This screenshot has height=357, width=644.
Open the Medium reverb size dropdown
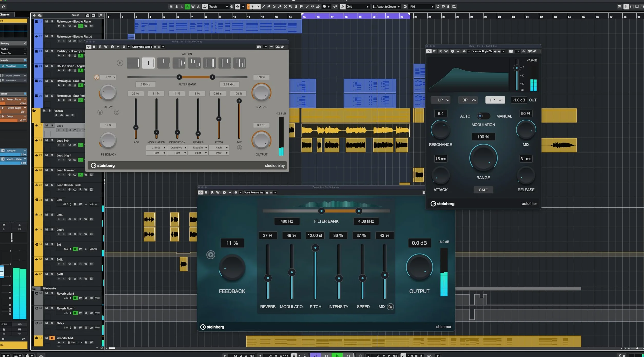pos(198,148)
